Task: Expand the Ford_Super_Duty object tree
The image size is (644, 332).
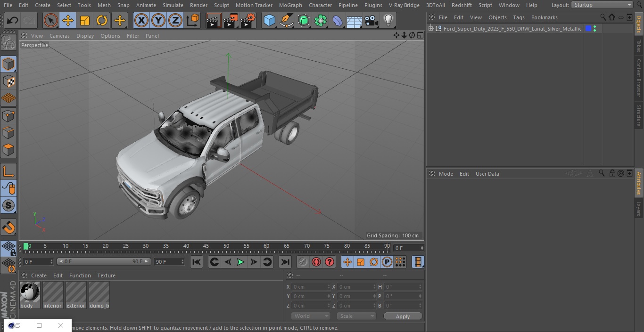Action: 431,29
